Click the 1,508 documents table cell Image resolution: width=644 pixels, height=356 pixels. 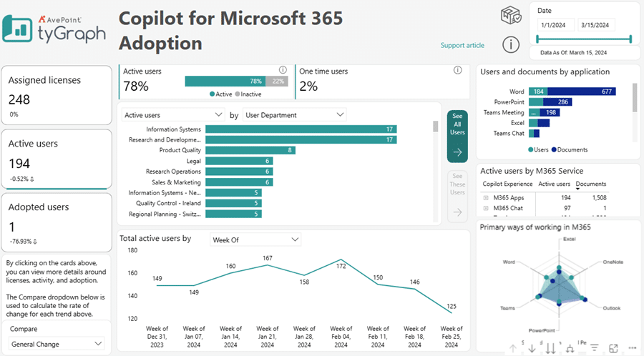599,198
